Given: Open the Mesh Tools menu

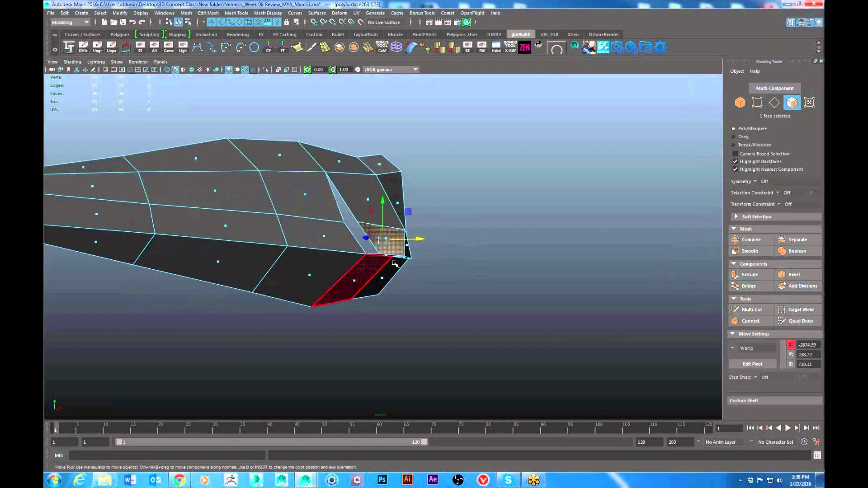Looking at the screenshot, I should tap(236, 13).
